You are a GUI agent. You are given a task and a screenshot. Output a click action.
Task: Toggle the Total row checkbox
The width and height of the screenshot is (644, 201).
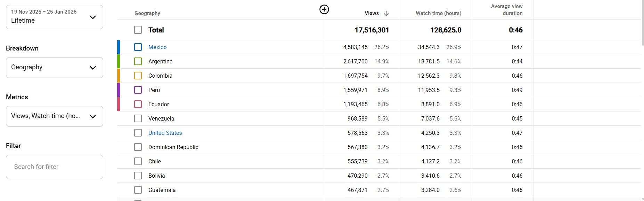tap(138, 30)
